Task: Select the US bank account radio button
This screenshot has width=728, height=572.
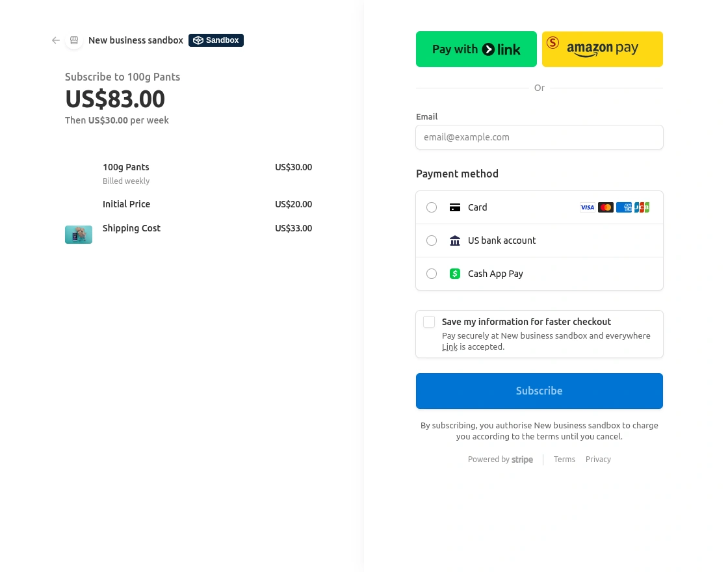Action: tap(432, 240)
